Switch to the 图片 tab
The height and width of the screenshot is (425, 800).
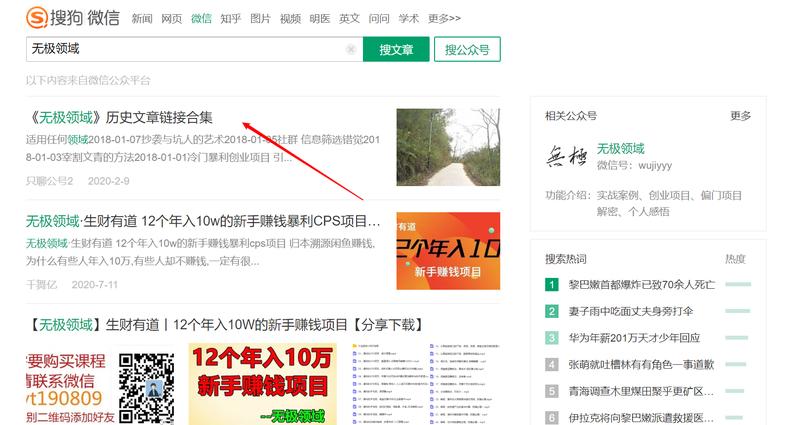(260, 18)
